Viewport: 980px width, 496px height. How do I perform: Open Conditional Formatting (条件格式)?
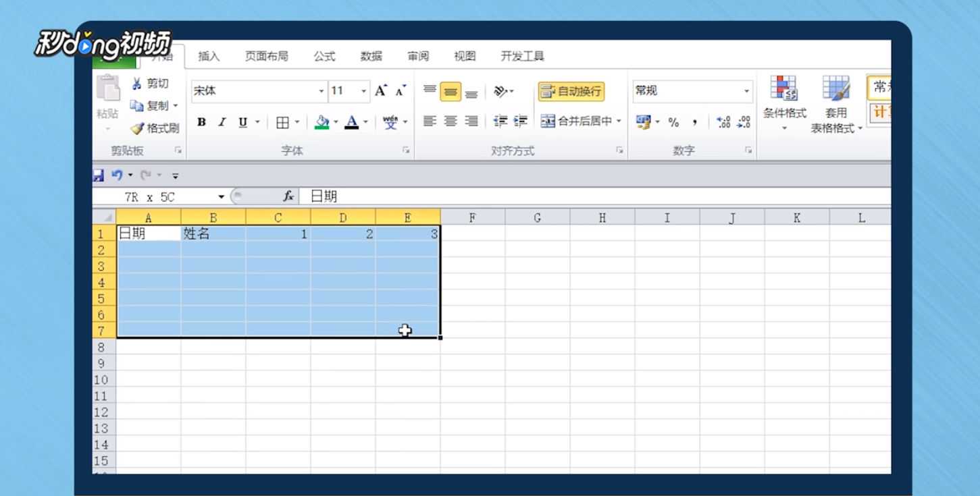point(785,103)
